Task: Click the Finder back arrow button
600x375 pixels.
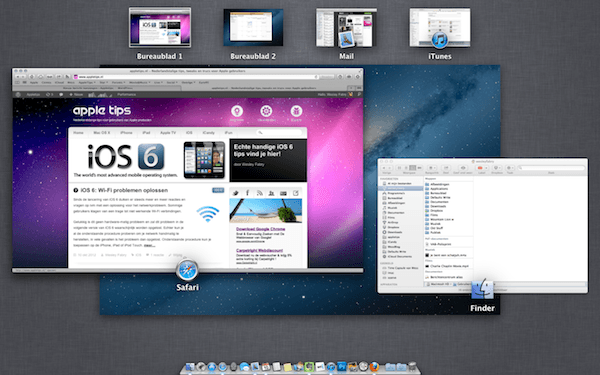Action: coord(384,168)
